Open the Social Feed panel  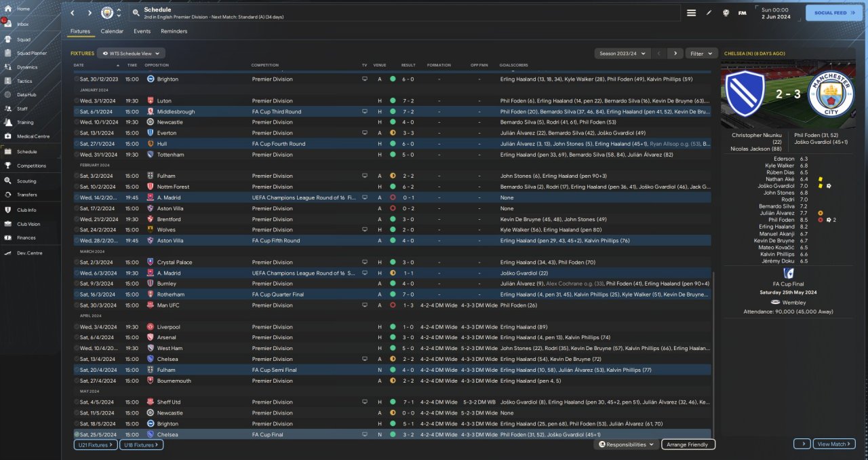pyautogui.click(x=833, y=13)
